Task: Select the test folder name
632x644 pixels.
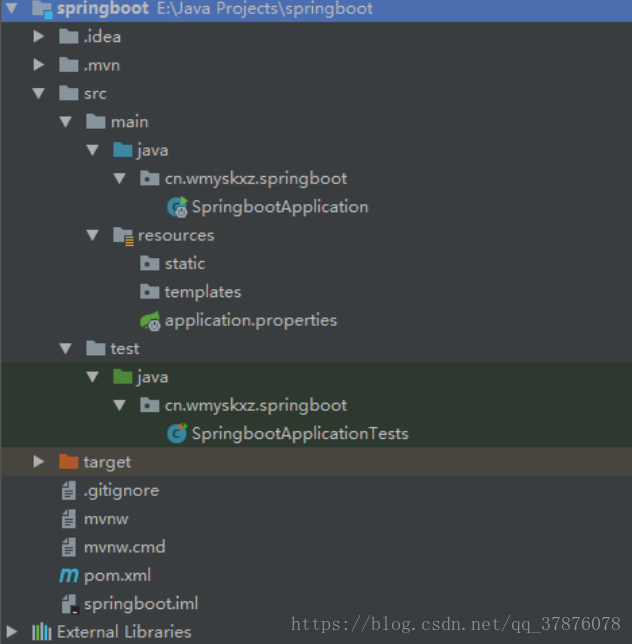Action: (x=125, y=349)
